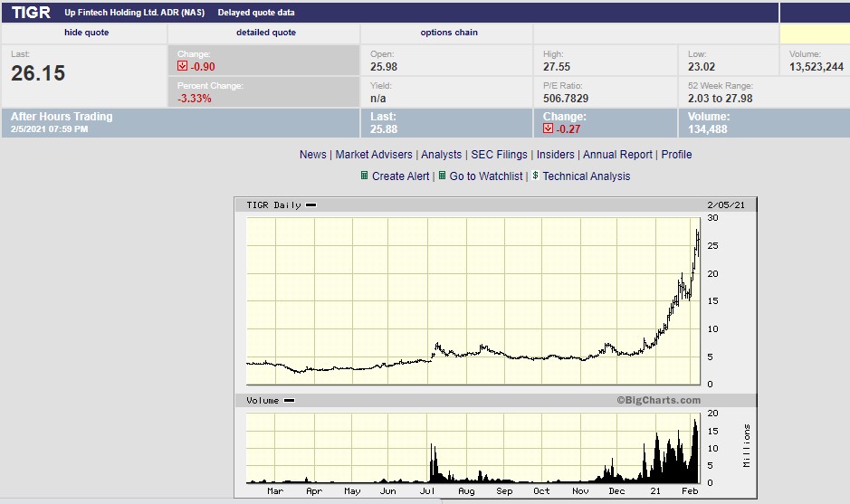
Task: Click red down arrow beside -0.27 change
Action: click(x=548, y=129)
